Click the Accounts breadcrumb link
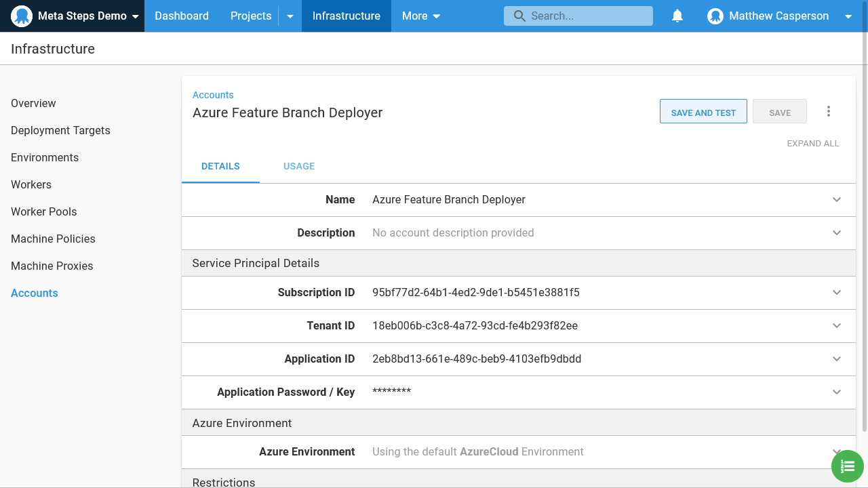This screenshot has height=488, width=868. point(213,95)
